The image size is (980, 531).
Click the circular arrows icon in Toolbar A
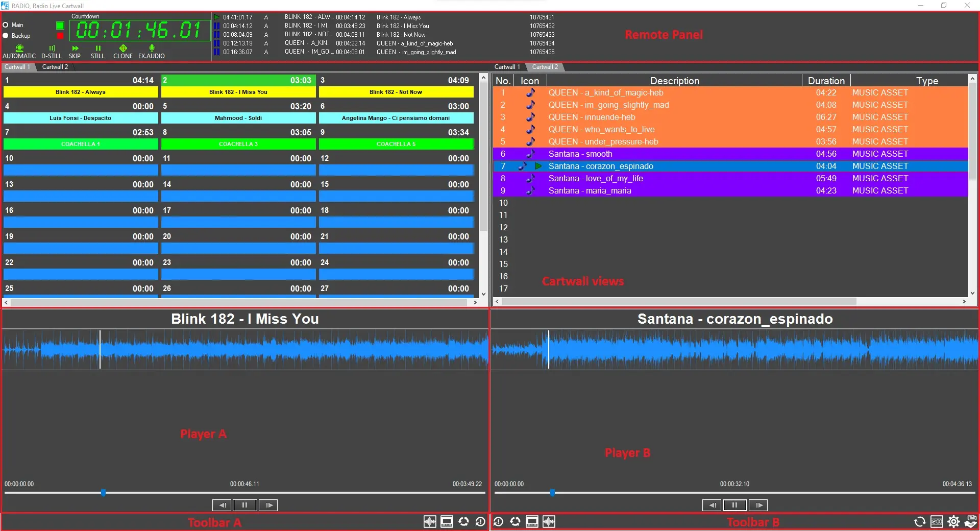click(463, 522)
